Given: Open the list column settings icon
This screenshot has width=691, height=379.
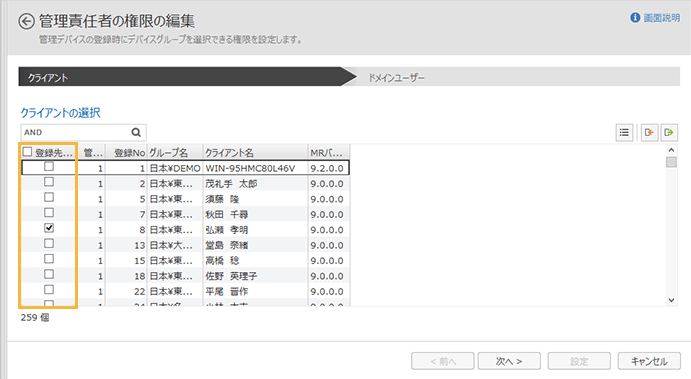Looking at the screenshot, I should (624, 132).
